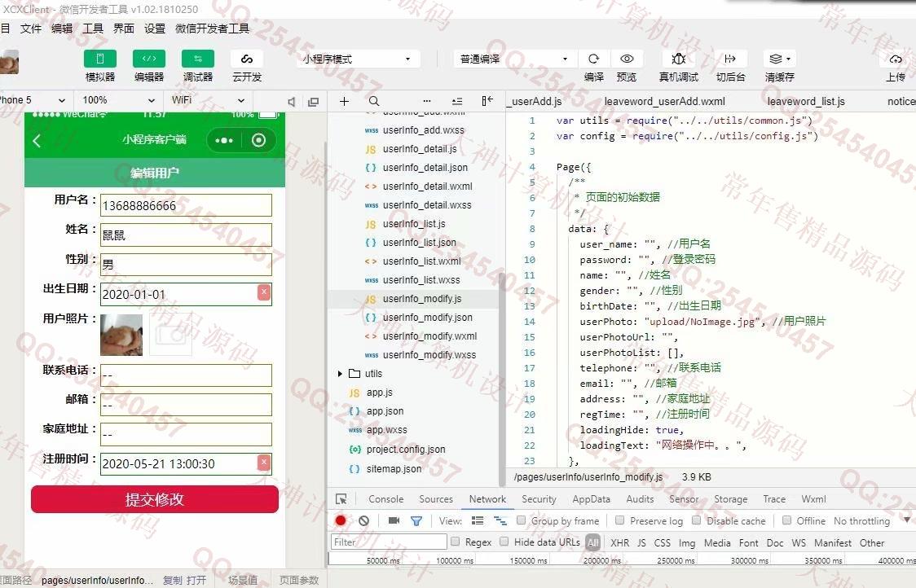Viewport: 916px width, 588px height.
Task: Toggle the network filter funnel icon
Action: coord(416,521)
